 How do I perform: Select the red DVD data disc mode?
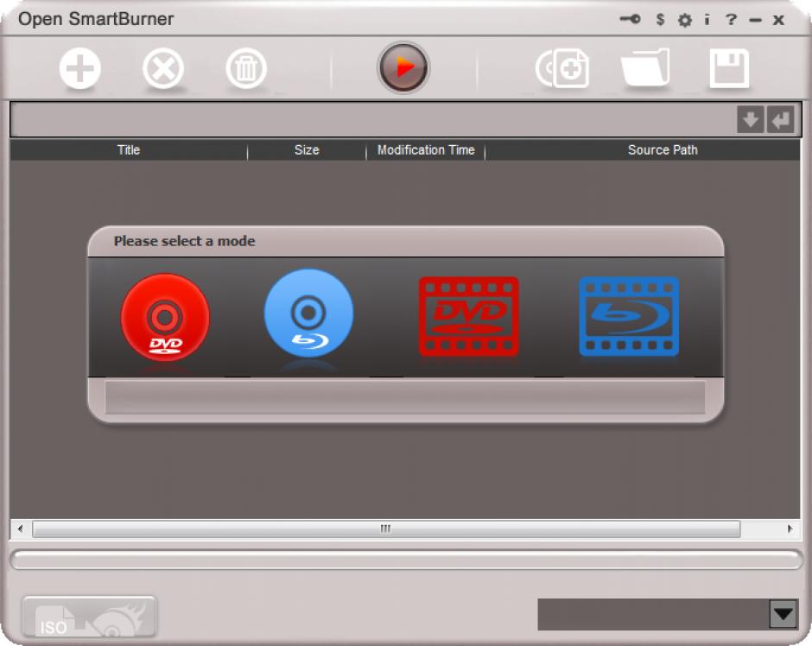[x=165, y=317]
